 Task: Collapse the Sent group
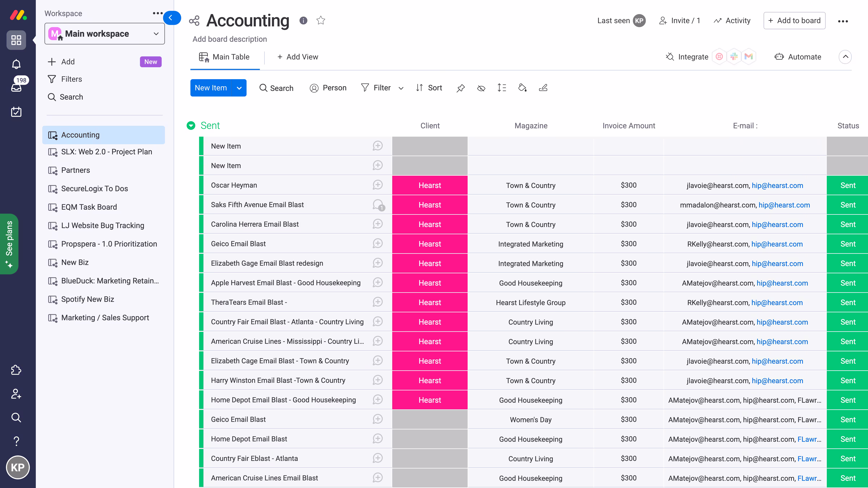(191, 126)
